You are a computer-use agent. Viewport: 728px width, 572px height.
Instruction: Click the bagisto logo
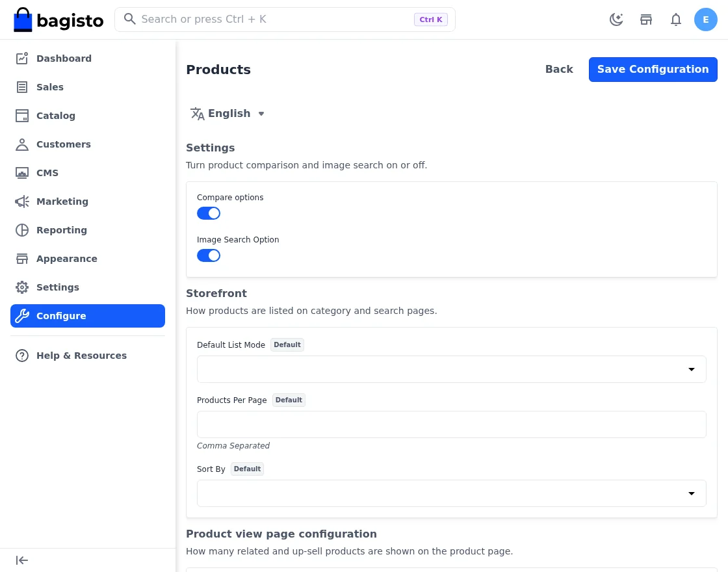coord(58,20)
